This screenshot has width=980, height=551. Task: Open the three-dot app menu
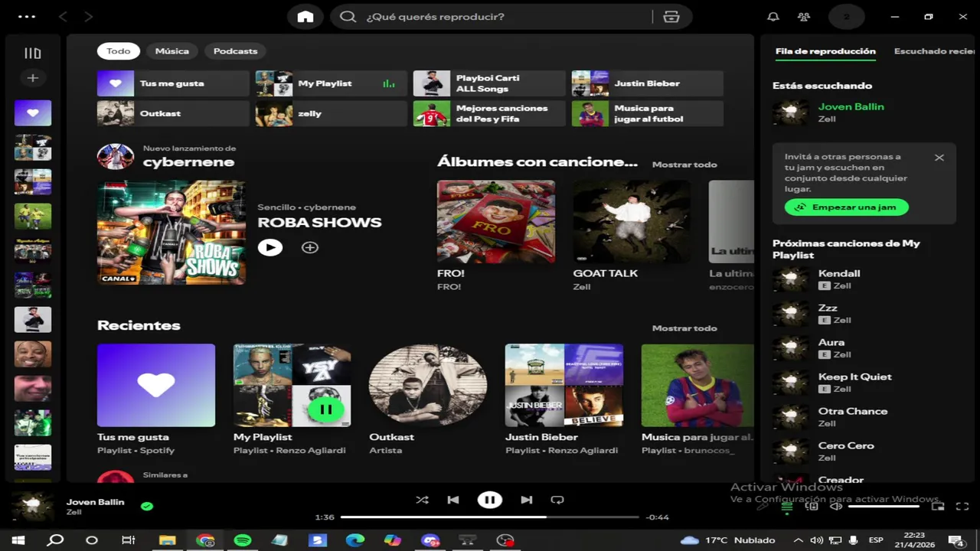click(x=26, y=17)
